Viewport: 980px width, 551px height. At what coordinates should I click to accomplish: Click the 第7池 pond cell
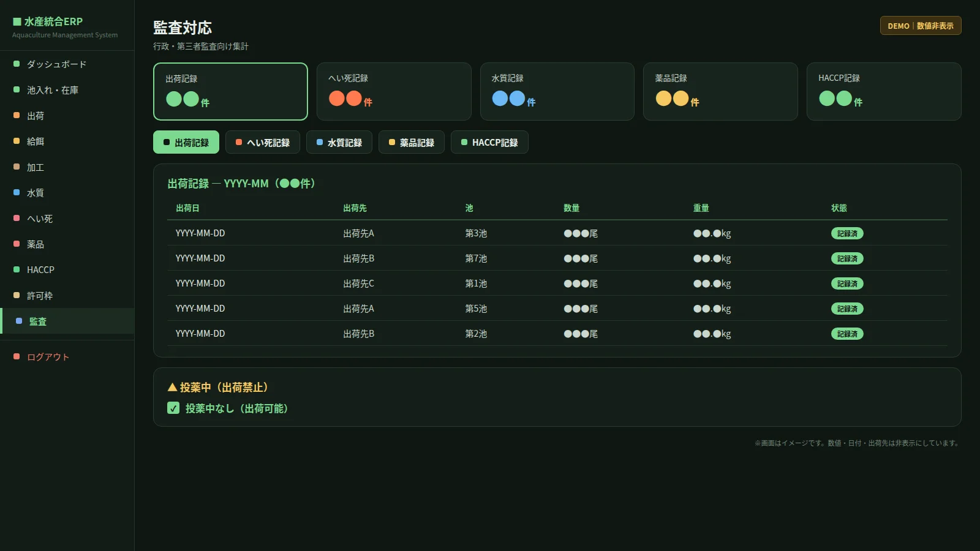[x=476, y=258]
